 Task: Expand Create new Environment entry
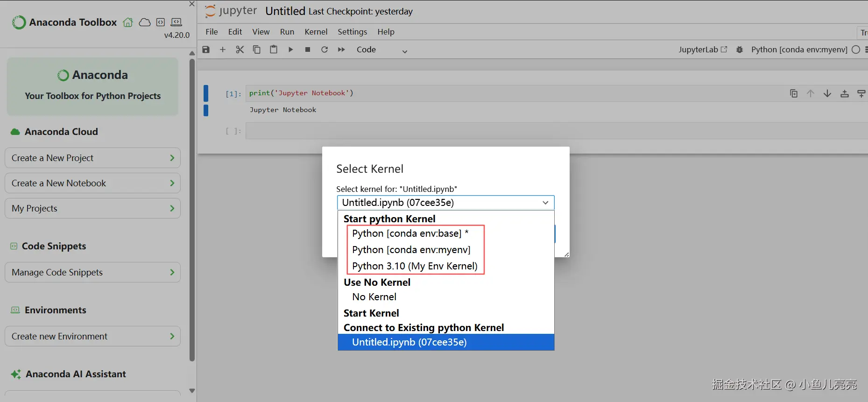[x=92, y=336]
